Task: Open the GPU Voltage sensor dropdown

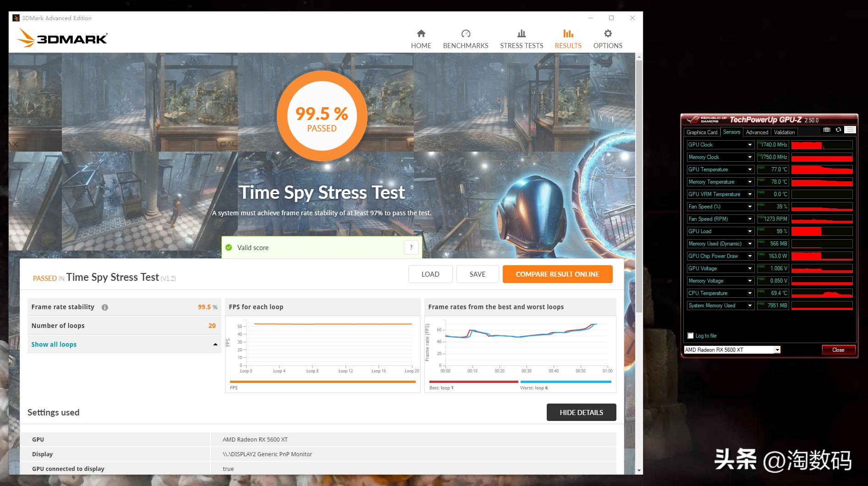Action: [x=750, y=268]
